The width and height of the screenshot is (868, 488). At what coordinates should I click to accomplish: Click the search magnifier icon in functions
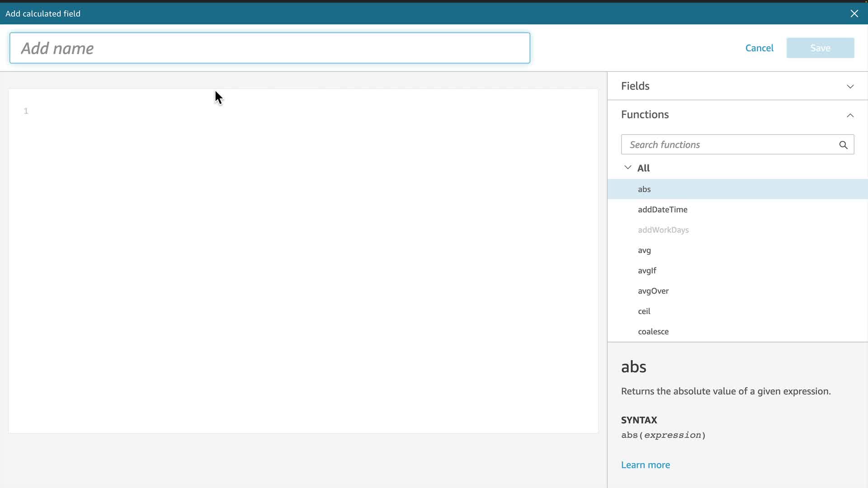click(x=843, y=145)
